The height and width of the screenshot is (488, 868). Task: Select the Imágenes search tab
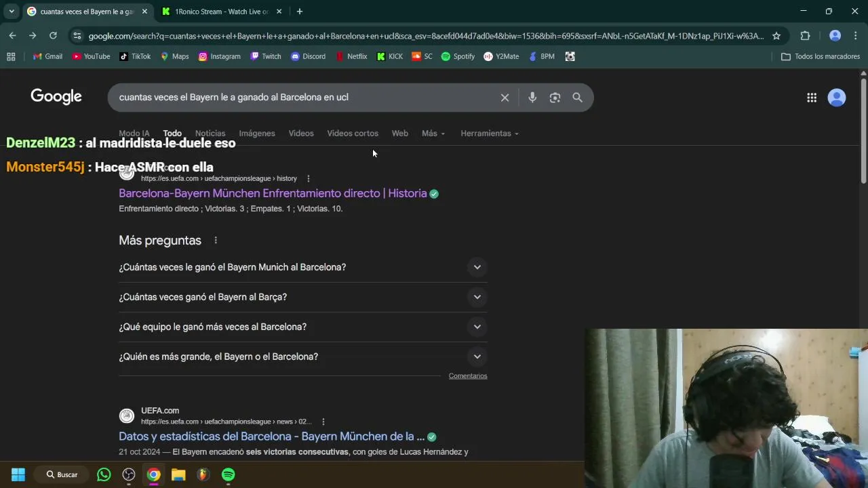pyautogui.click(x=257, y=134)
